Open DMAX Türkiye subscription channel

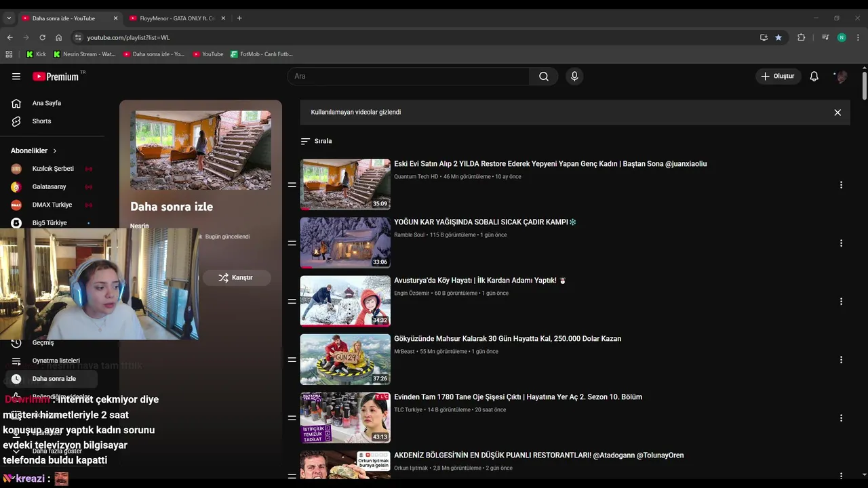(x=52, y=205)
